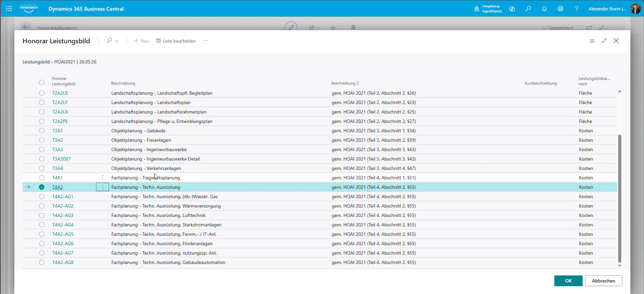Click the delete trash icon on Honorarkalkulation page
The width and height of the screenshot is (644, 294).
point(353,28)
